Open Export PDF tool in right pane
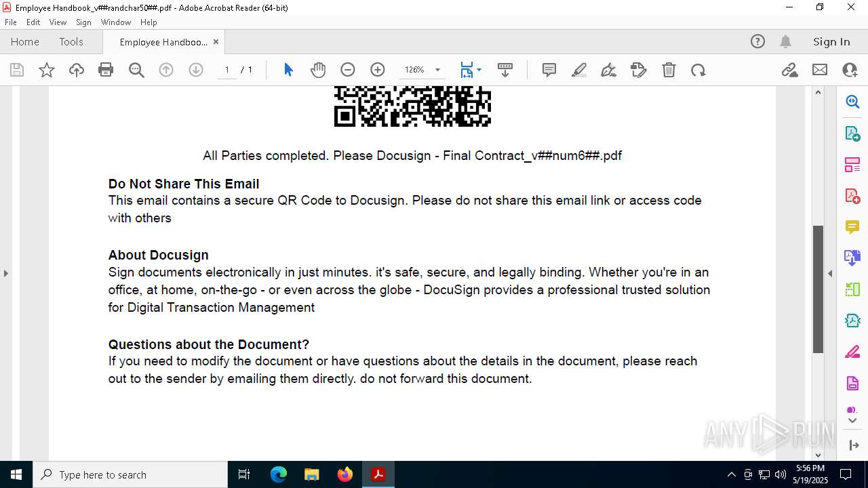The image size is (868, 488). click(x=852, y=134)
